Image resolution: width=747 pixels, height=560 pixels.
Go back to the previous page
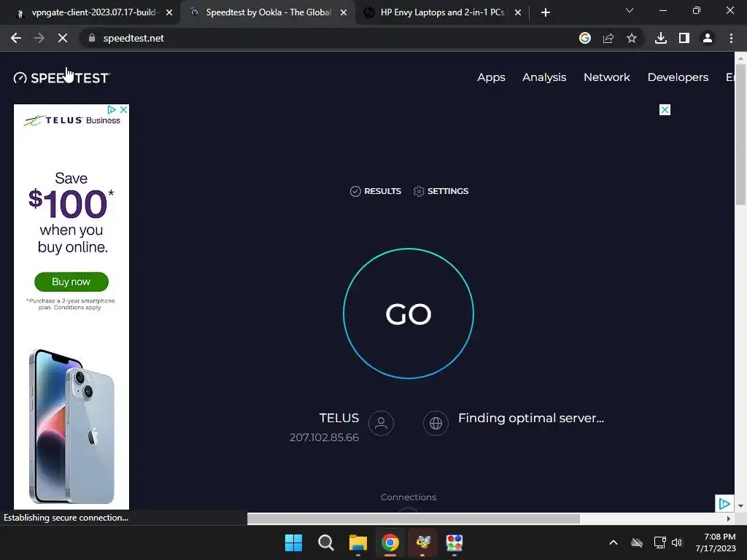(16, 38)
